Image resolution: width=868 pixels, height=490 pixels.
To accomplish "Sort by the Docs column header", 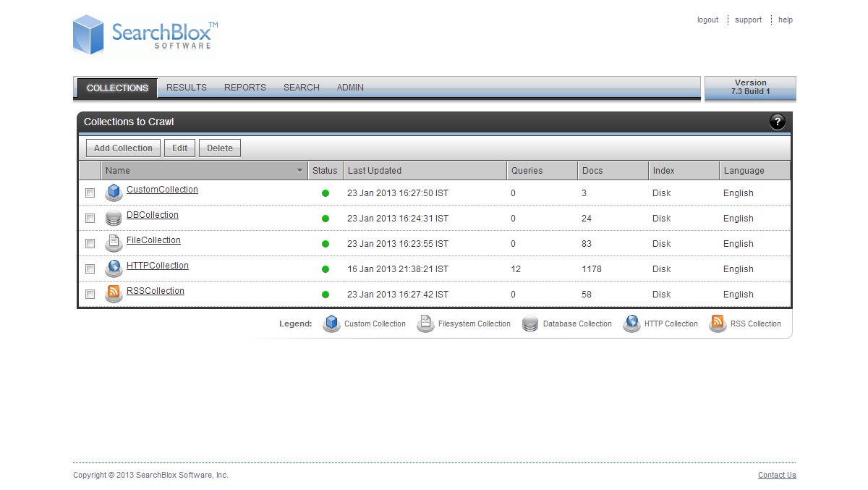I will pos(613,171).
